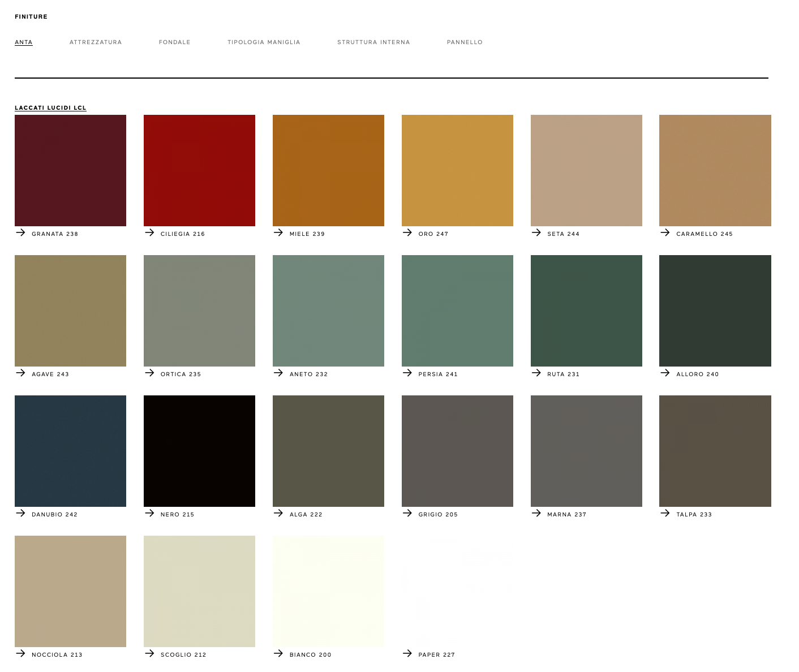Viewport: 799px width, 672px height.
Task: Click the arrow icon beside Nero 215
Action: [x=150, y=513]
